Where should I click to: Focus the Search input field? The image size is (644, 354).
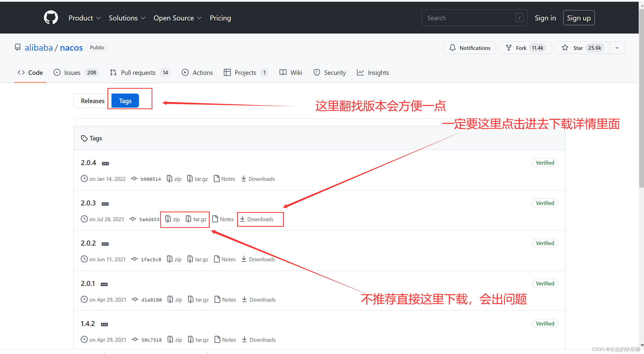(x=474, y=18)
